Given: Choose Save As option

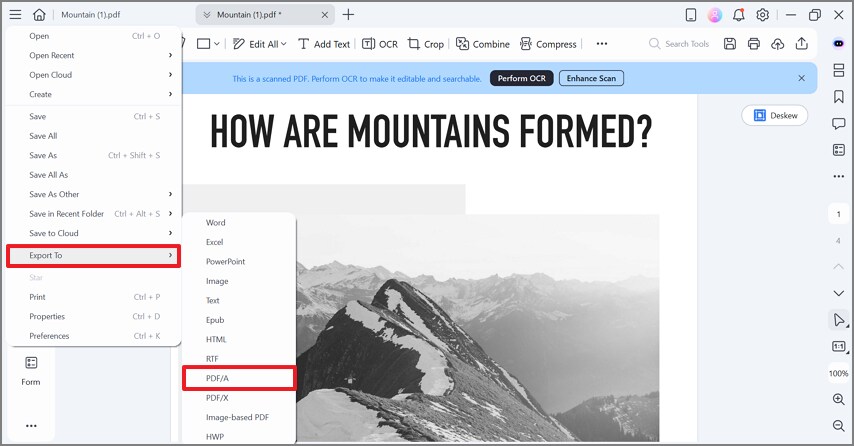Looking at the screenshot, I should pyautogui.click(x=94, y=156).
